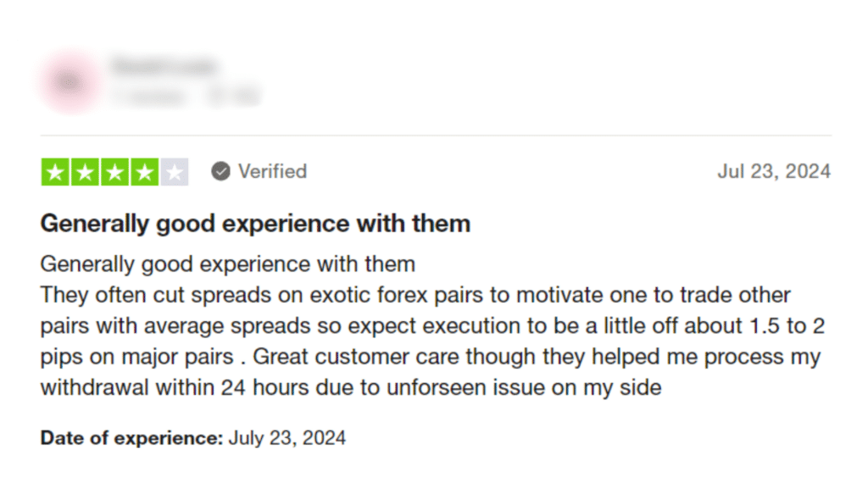
Task: Click the grey fifth rating star
Action: (175, 172)
